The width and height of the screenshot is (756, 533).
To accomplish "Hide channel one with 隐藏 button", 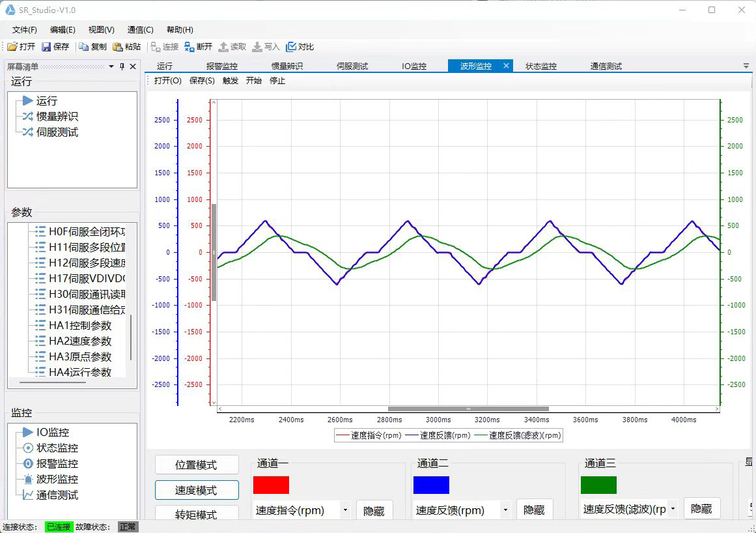I will 374,510.
